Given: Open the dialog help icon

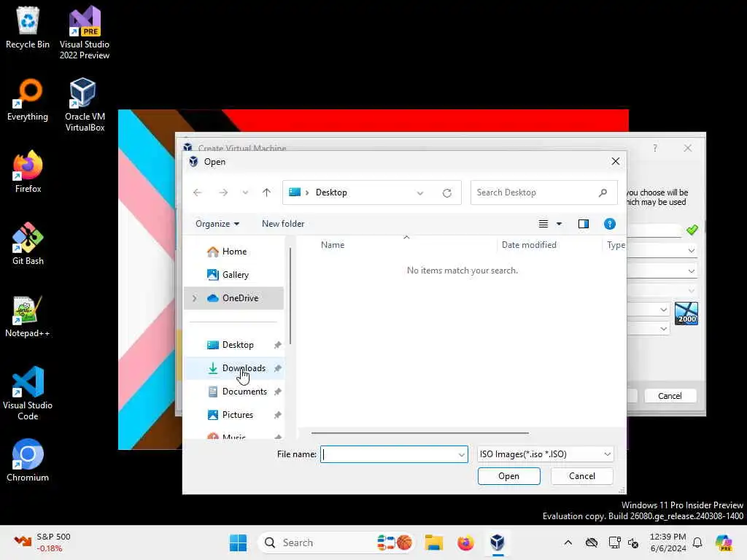Looking at the screenshot, I should click(609, 224).
